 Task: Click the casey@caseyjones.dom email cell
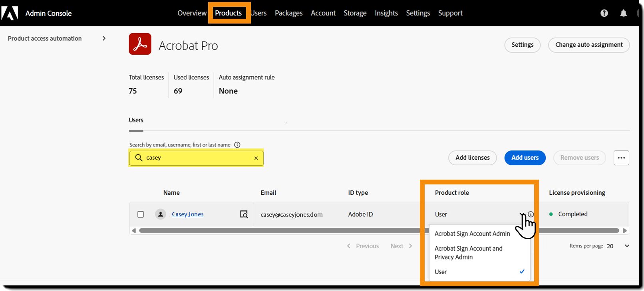[x=292, y=214]
